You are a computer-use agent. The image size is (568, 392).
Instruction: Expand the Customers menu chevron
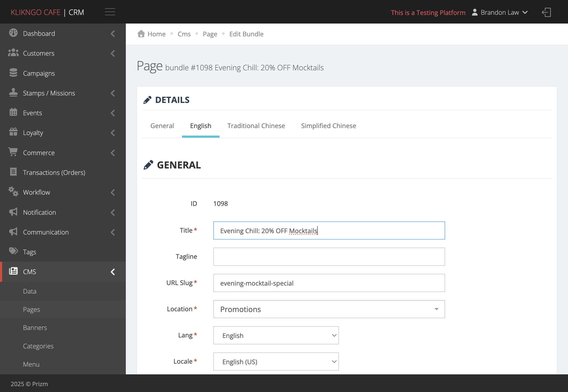(x=113, y=53)
